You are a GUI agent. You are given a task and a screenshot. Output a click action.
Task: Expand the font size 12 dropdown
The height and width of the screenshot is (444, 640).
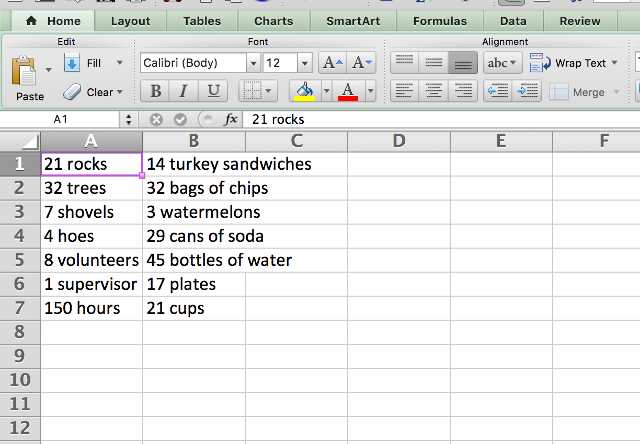tap(304, 63)
